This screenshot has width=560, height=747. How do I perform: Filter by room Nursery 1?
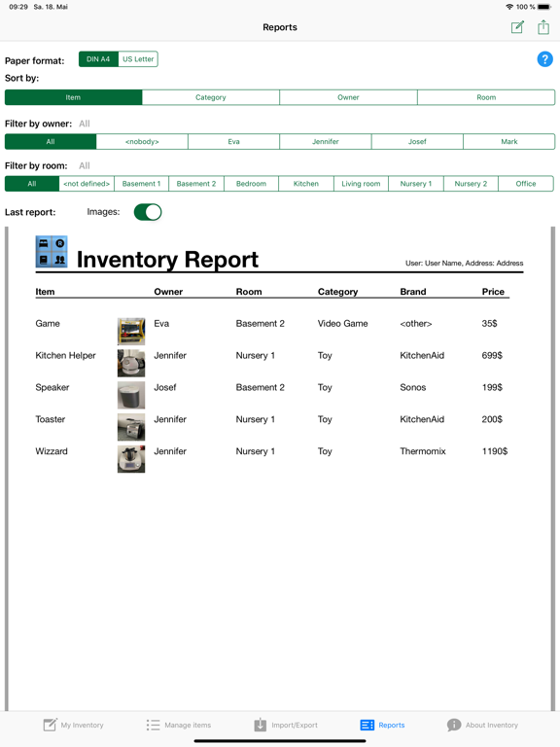point(416,184)
